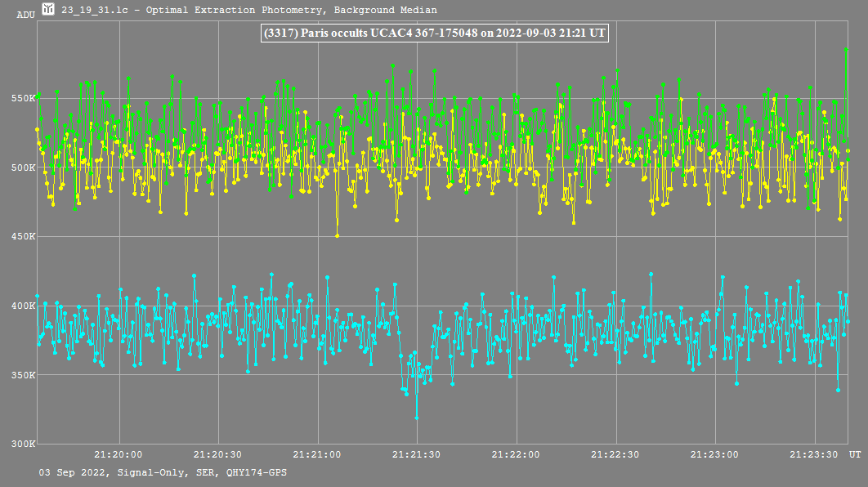This screenshot has height=487, width=868.
Task: Click the footer text with QHY174-GPS
Action: [163, 472]
